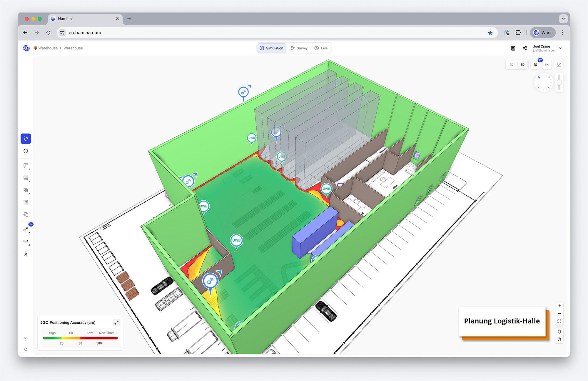Viewport: 588px width, 381px height.
Task: Open the report document icon
Action: 513,48
